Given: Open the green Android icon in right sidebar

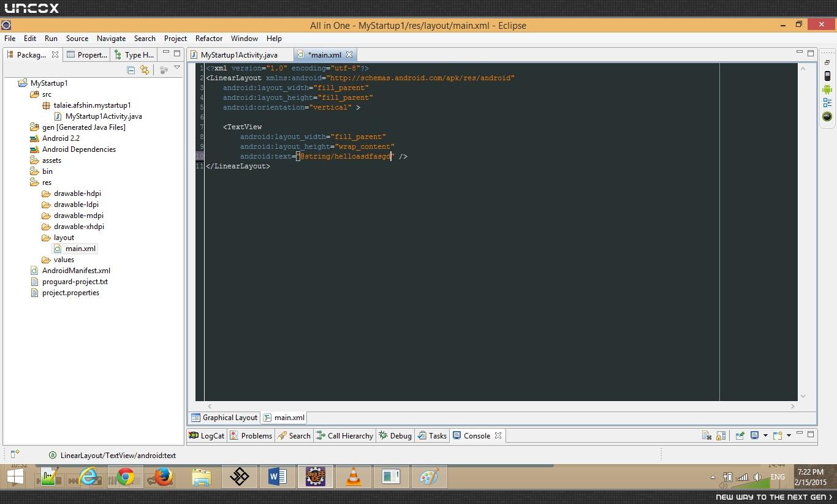Looking at the screenshot, I should [x=827, y=89].
